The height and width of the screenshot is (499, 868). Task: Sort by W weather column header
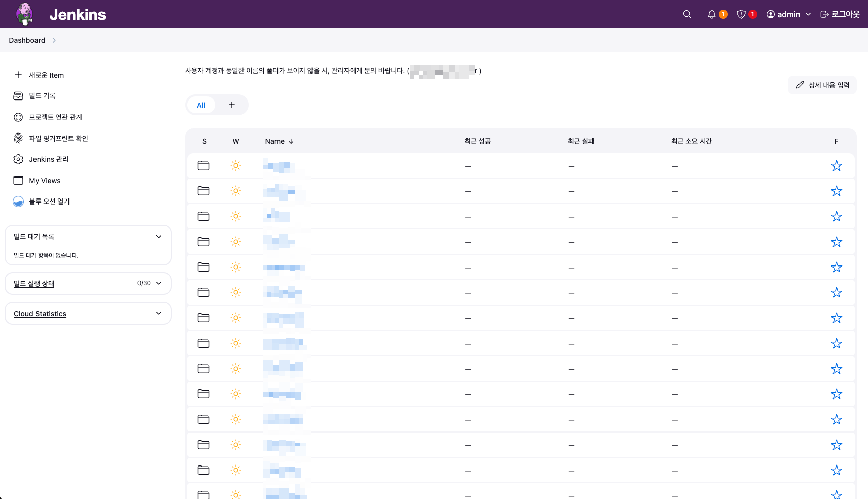236,141
